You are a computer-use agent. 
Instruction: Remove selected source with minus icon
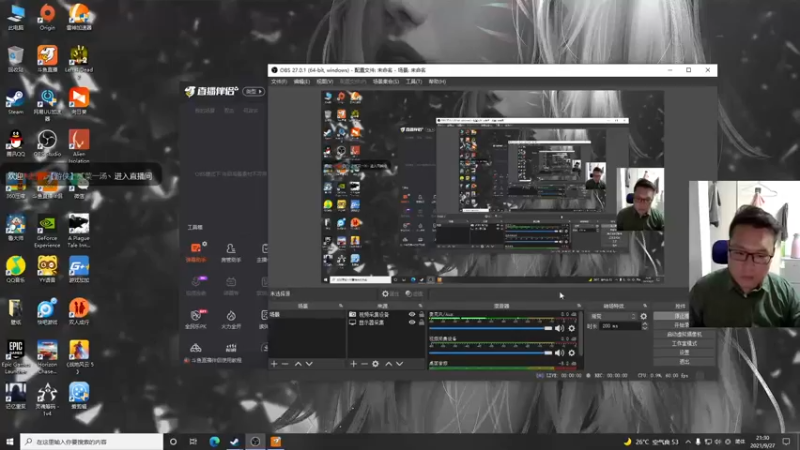(364, 364)
